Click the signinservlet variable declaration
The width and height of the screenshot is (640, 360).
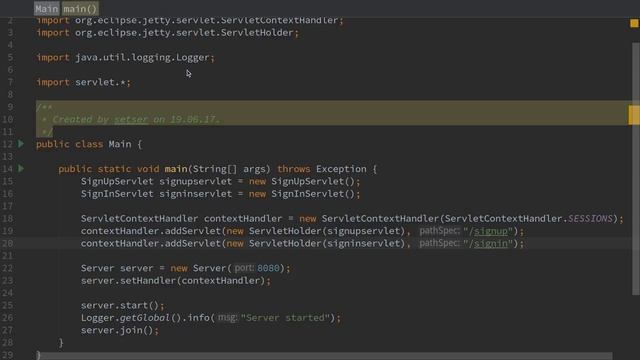tap(196, 194)
